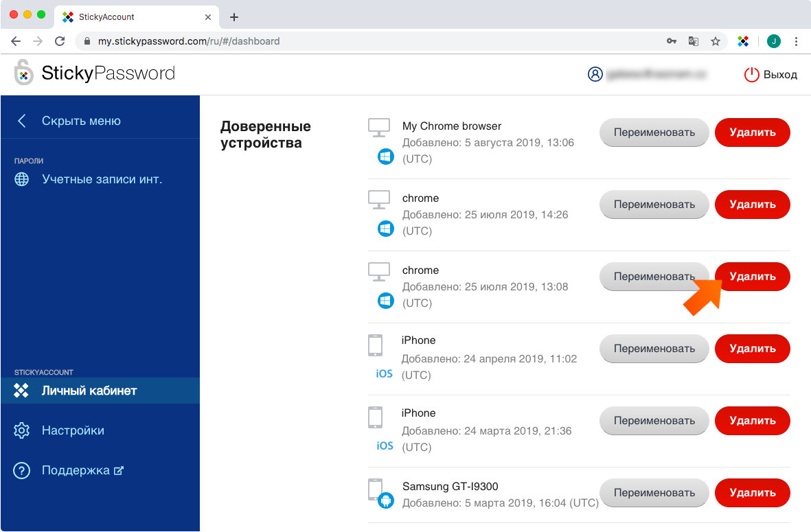The width and height of the screenshot is (811, 532).
Task: Delete iPhone added 24 апреля 2019
Action: point(753,349)
